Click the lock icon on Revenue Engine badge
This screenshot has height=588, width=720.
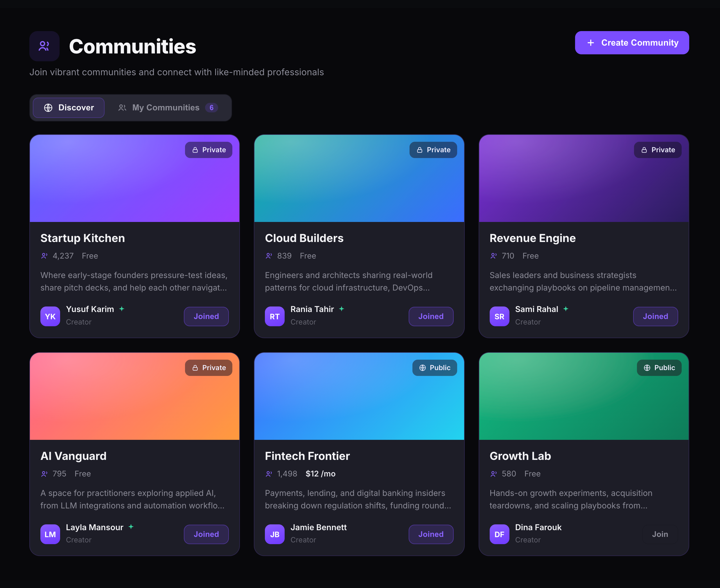[644, 150]
